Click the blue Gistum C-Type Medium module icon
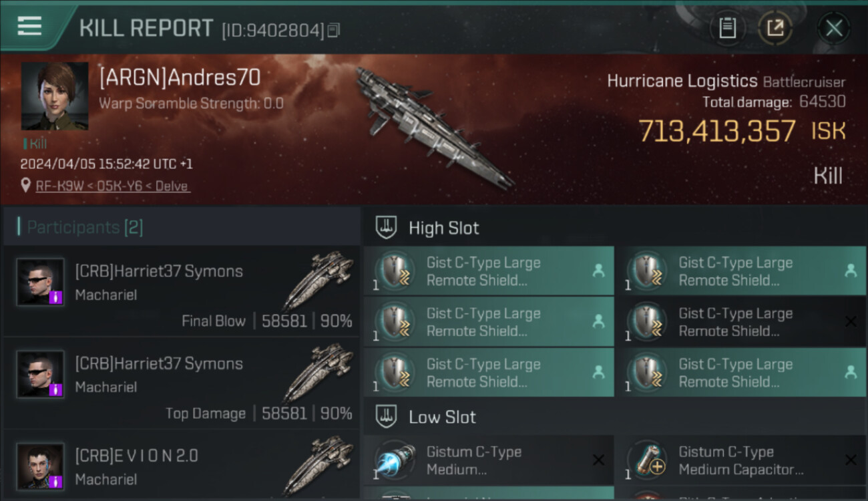The height and width of the screenshot is (501, 868). pyautogui.click(x=395, y=460)
